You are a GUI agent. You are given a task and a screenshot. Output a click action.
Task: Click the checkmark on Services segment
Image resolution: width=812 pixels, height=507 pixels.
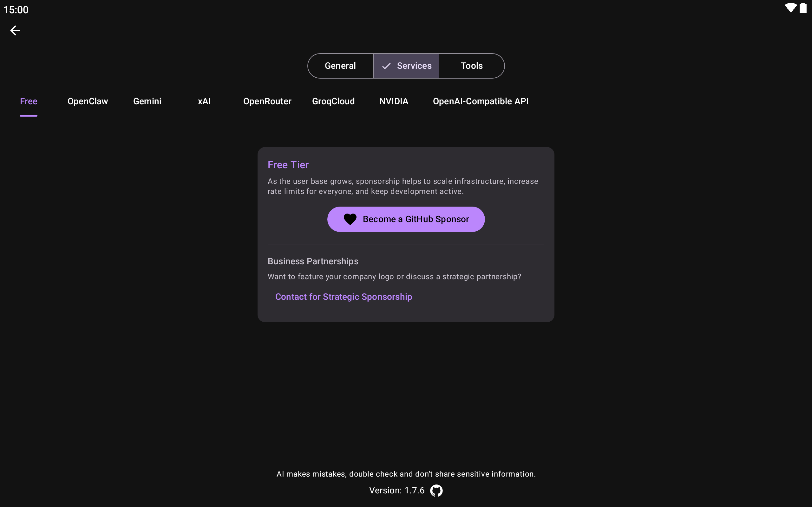tap(386, 66)
